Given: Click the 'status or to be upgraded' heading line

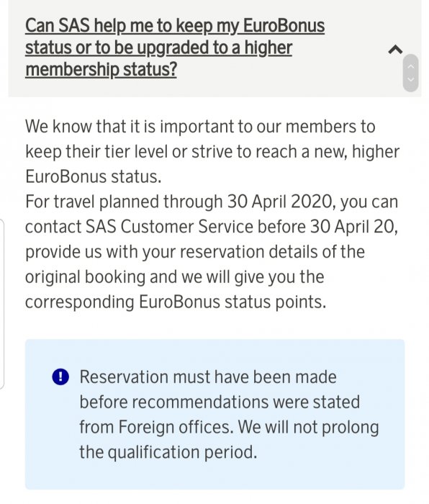Looking at the screenshot, I should tap(158, 48).
